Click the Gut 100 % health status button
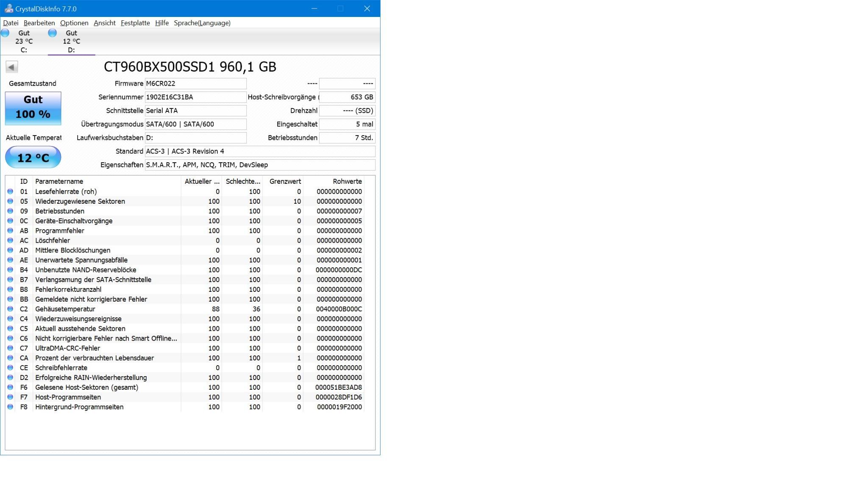Image resolution: width=868 pixels, height=488 pixels. [33, 108]
